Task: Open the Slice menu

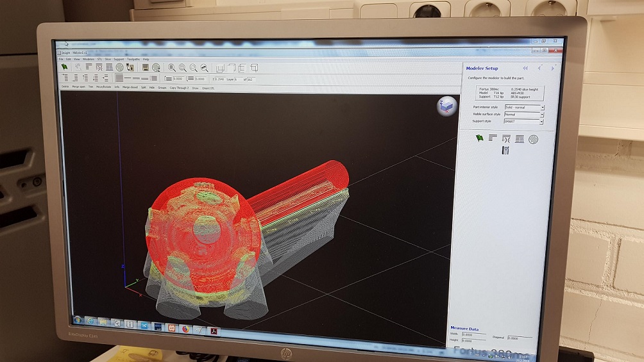Action: point(108,59)
